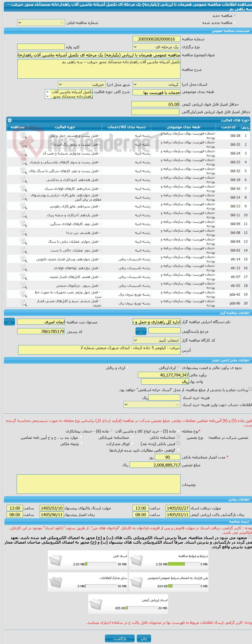This screenshot has width=252, height=644.
Task: Click the browse button beside مسئول ثبت مناقصه
Action: pyautogui.click(x=9, y=322)
